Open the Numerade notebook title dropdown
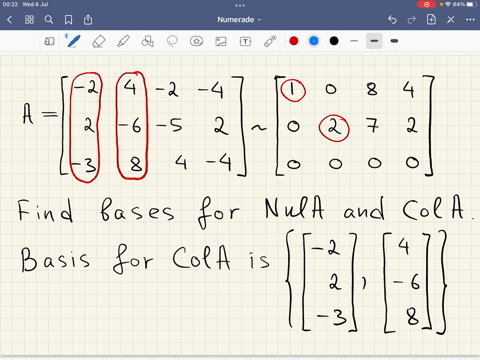 239,20
